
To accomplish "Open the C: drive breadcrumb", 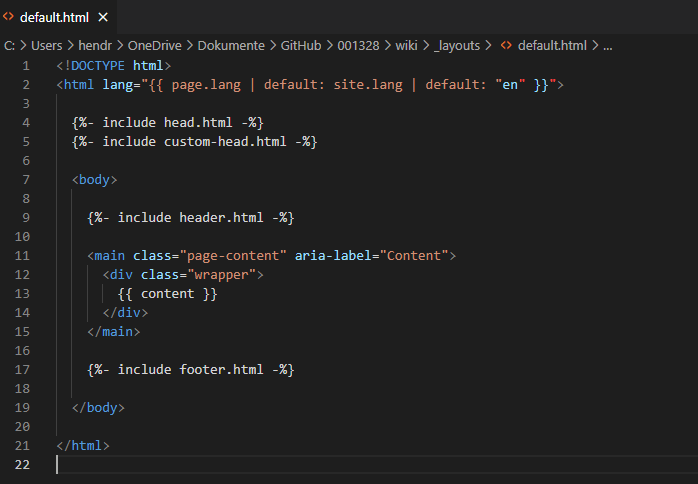I will pyautogui.click(x=9, y=45).
